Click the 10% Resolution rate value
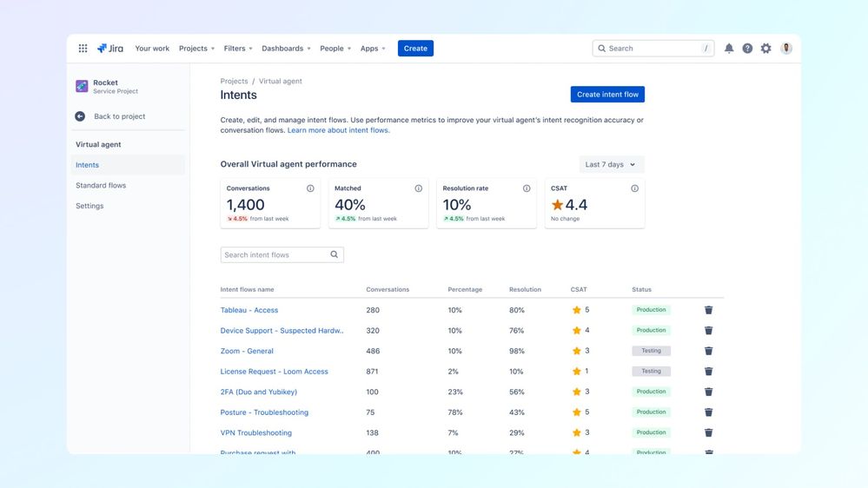Screen dimensions: 868x488 click(x=457, y=205)
